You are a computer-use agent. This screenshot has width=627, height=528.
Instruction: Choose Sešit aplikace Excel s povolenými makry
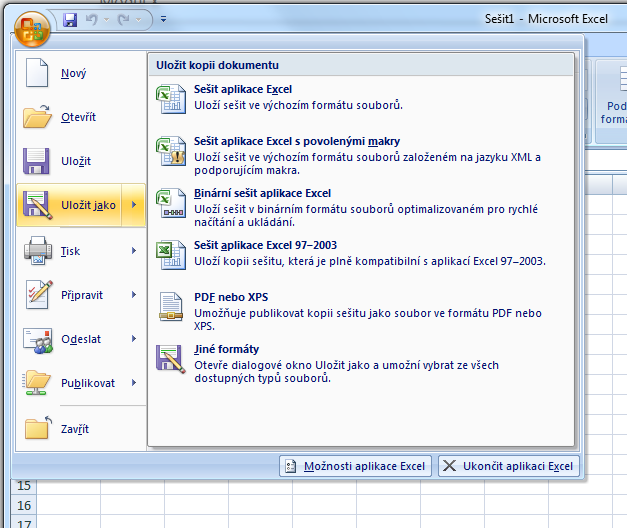tap(297, 141)
